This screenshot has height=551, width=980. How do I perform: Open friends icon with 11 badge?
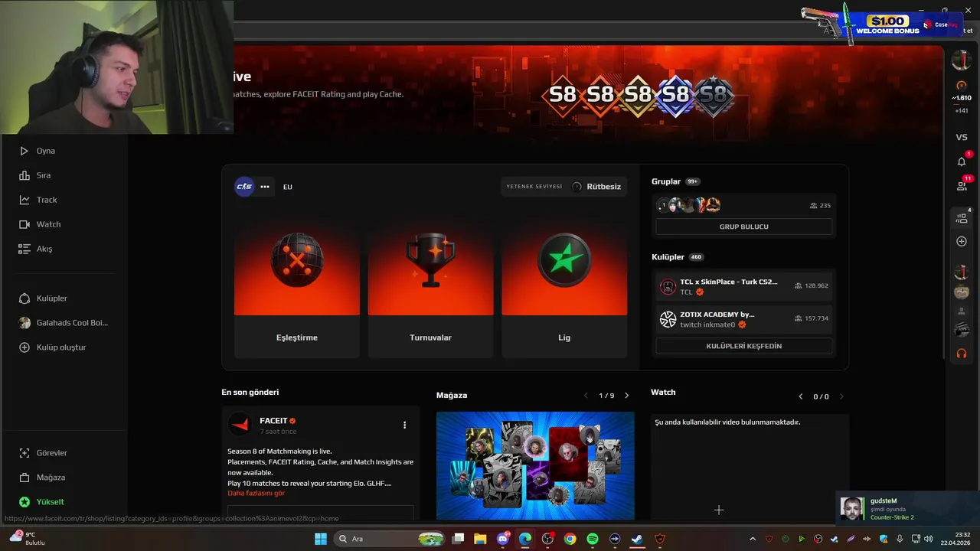[x=962, y=185]
